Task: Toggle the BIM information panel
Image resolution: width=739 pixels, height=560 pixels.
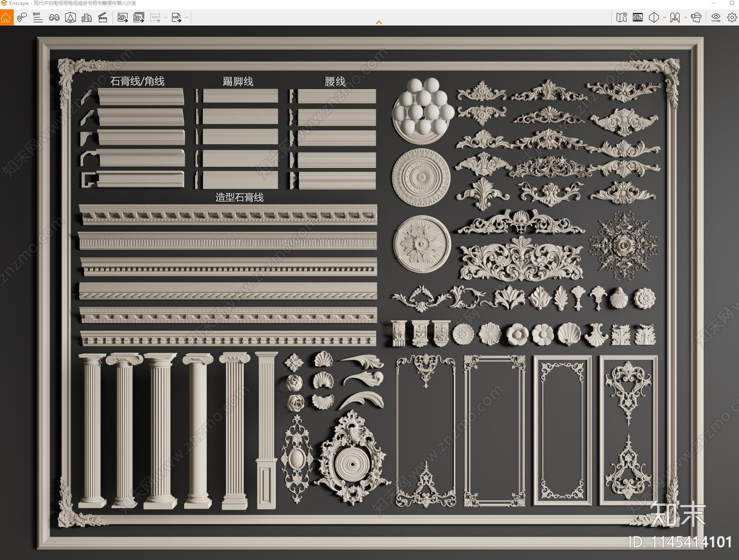Action: pyautogui.click(x=38, y=18)
